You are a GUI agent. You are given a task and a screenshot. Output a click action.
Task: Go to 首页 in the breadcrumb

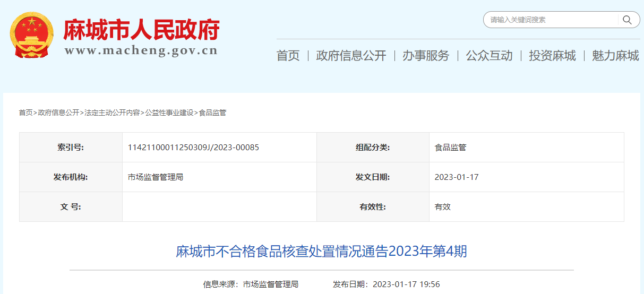(25, 113)
